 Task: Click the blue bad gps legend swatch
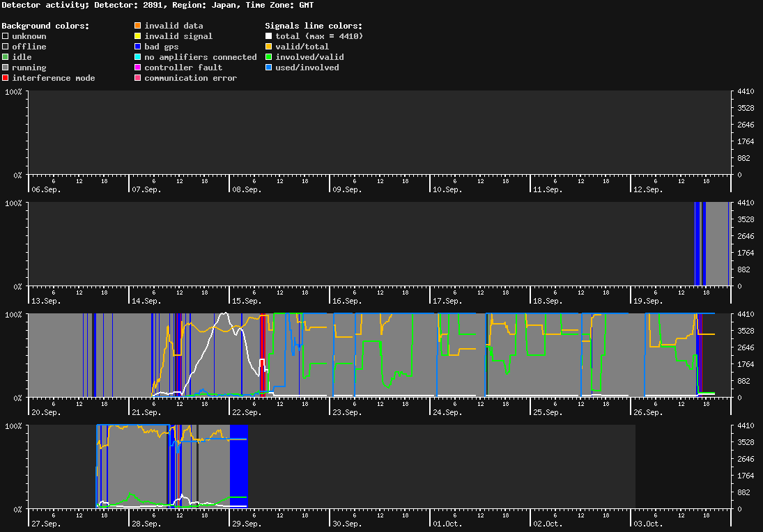click(138, 47)
